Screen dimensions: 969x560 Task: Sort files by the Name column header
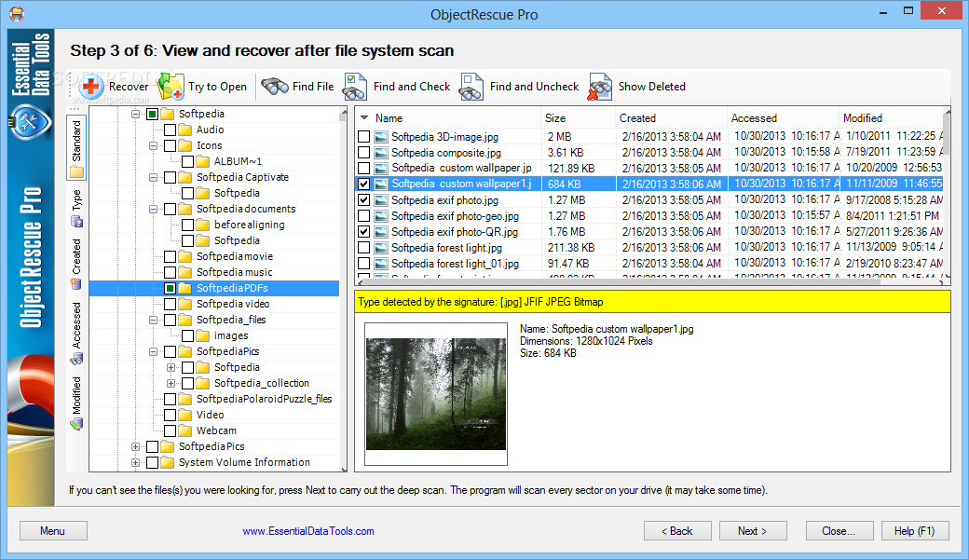pos(447,118)
